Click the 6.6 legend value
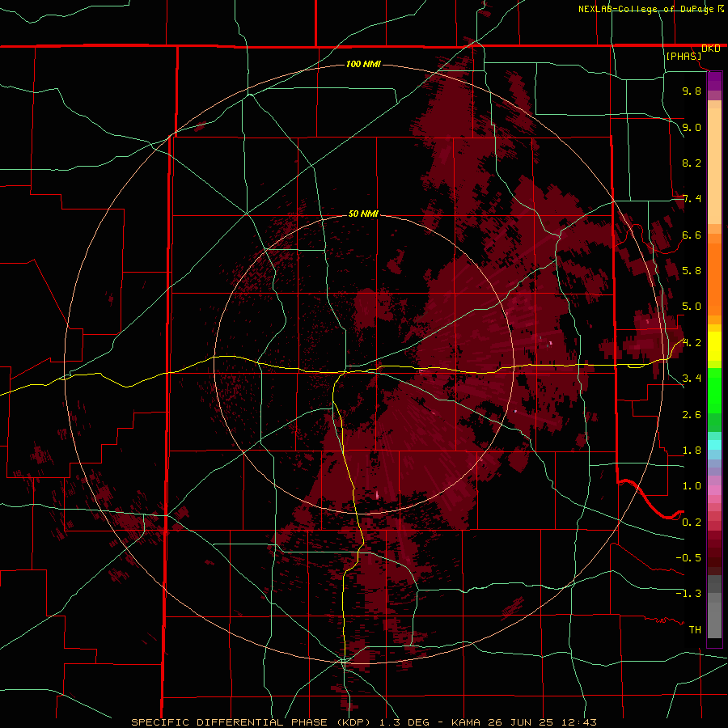The image size is (728, 728). [x=692, y=235]
